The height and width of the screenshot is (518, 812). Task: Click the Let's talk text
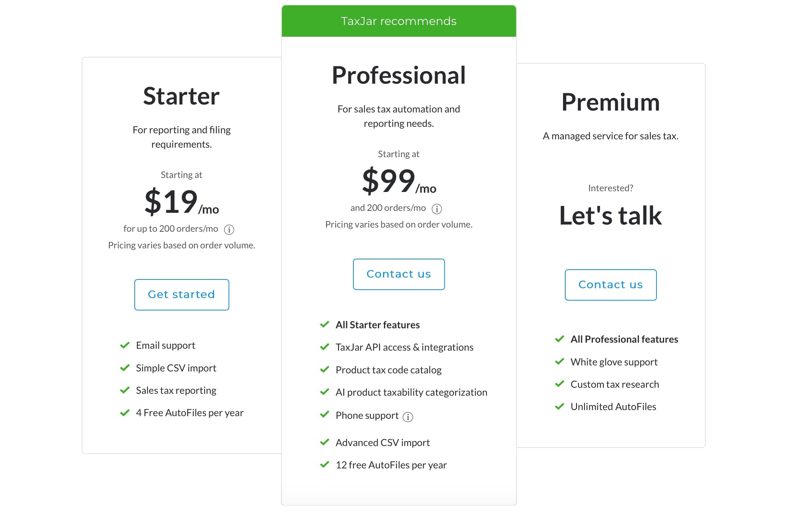point(611,215)
